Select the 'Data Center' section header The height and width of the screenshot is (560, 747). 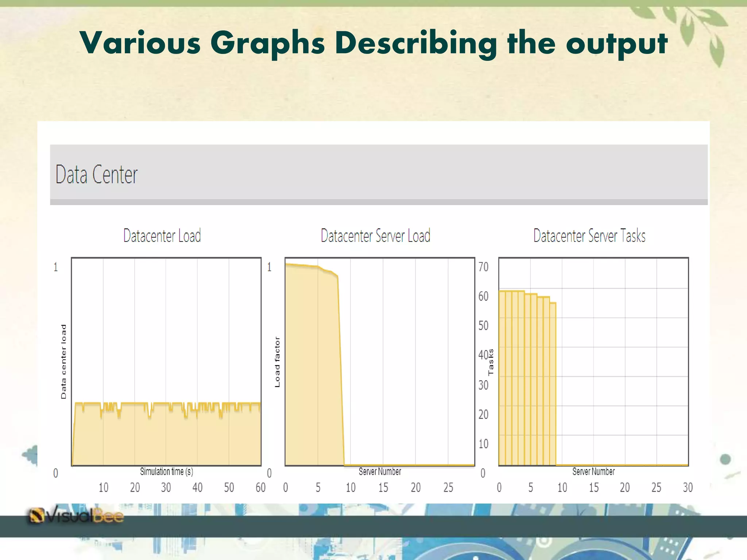(379, 175)
